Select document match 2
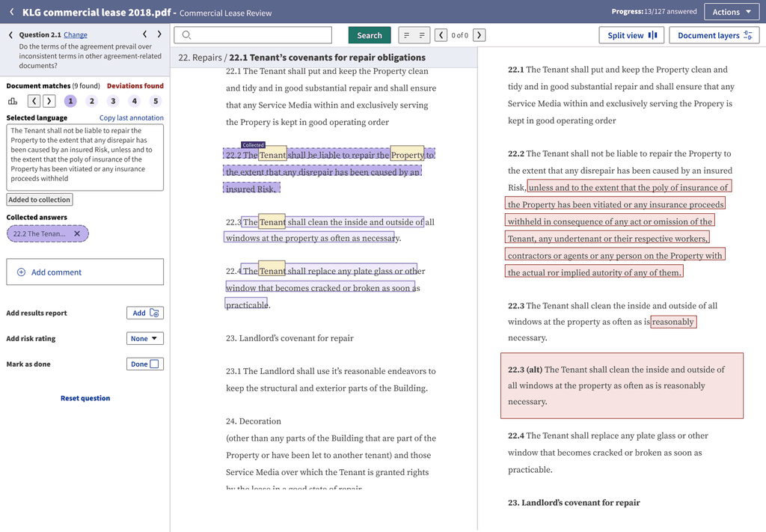Image resolution: width=766 pixels, height=532 pixels. tap(92, 101)
